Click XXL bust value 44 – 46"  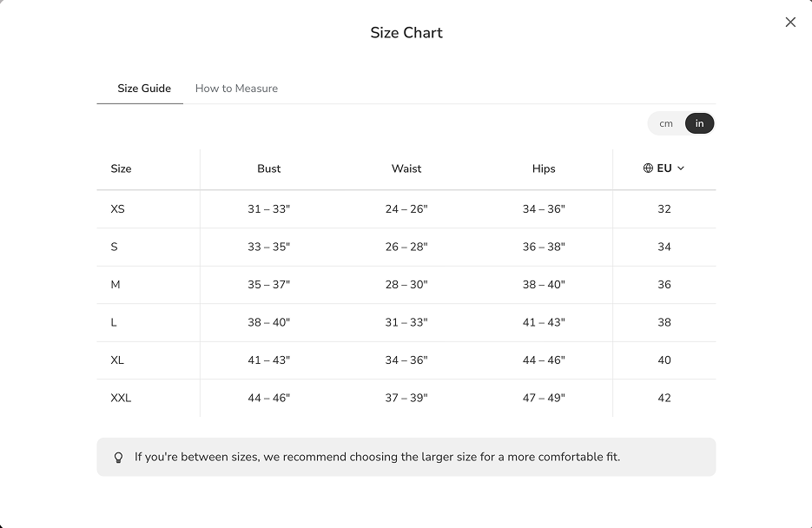268,398
